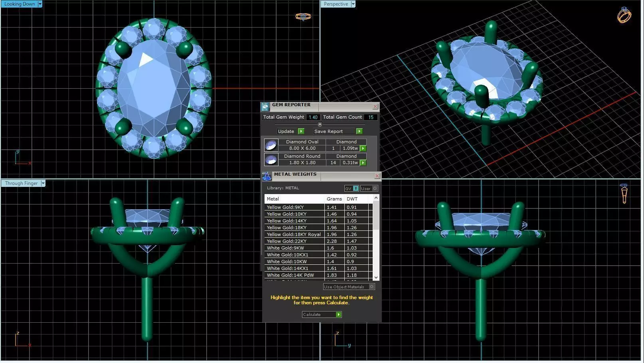Screen dimensions: 644x363
Task: Select the Yellow Gold:22KY row
Action: click(x=318, y=241)
